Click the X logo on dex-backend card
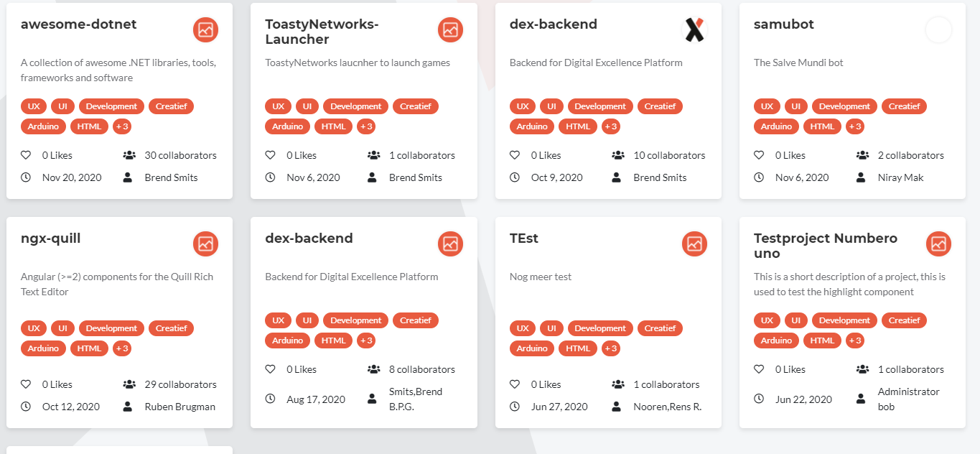The image size is (980, 454). pos(694,29)
